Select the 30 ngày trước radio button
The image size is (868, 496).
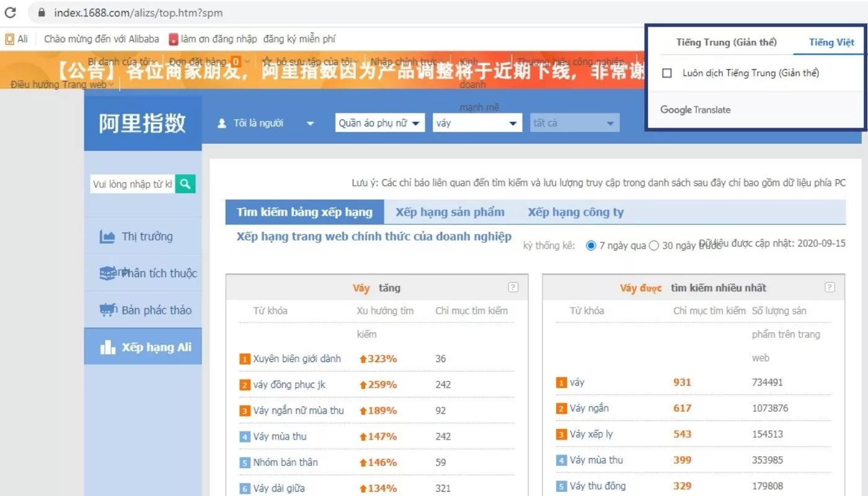point(653,246)
